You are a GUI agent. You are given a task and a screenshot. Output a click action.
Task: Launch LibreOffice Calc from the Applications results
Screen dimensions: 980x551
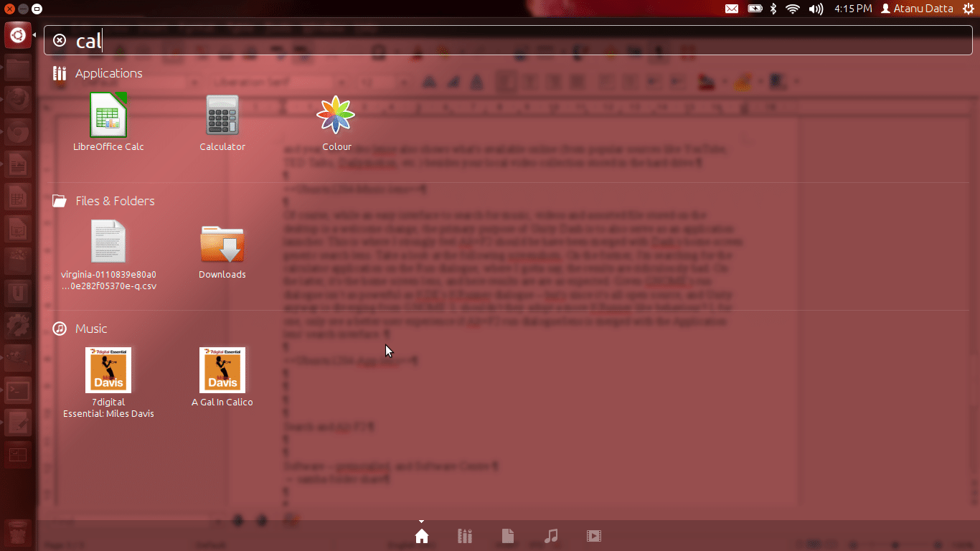coord(108,123)
